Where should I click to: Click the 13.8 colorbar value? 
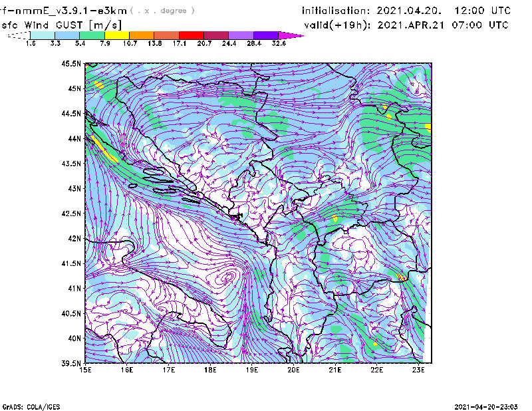tap(154, 43)
